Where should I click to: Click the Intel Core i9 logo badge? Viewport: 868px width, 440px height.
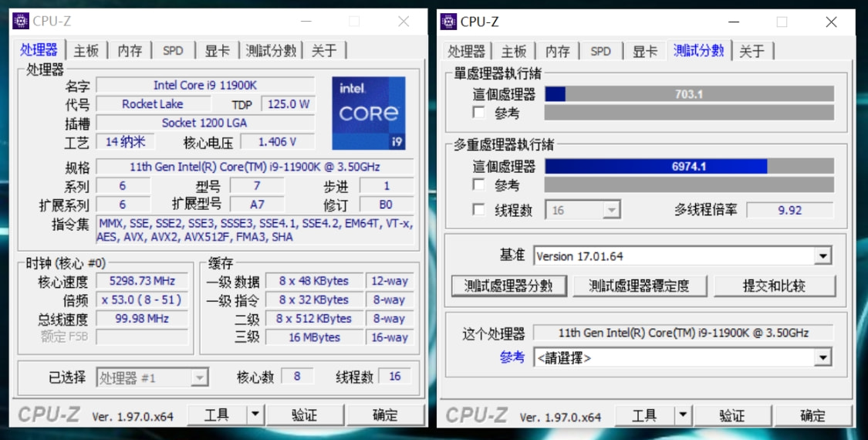tap(369, 113)
